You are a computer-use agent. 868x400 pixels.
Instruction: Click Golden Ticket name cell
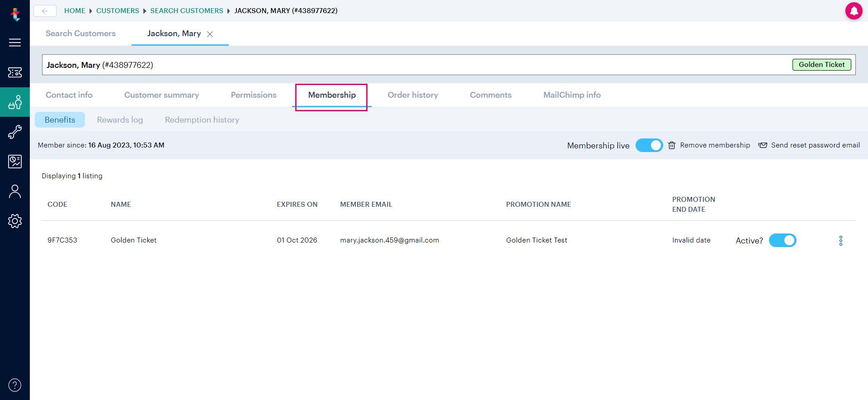133,240
